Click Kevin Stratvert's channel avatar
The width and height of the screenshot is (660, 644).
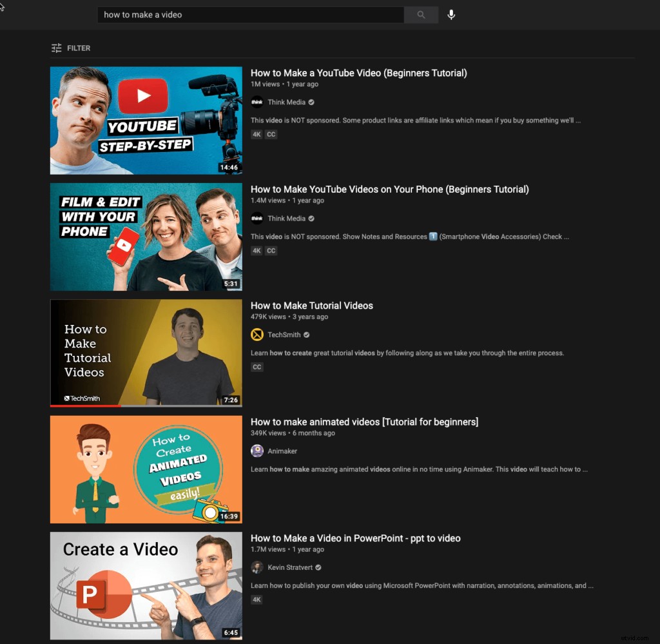(x=257, y=567)
